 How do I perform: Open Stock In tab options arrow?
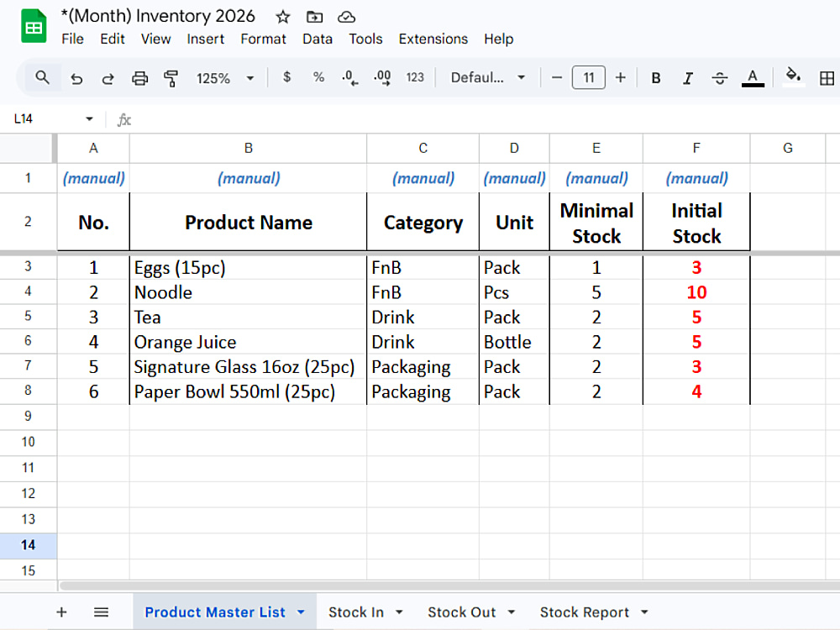[x=399, y=612]
